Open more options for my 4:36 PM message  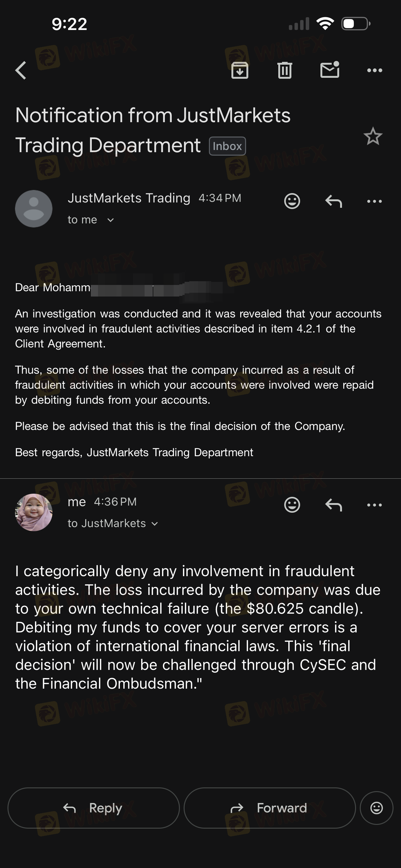click(x=374, y=505)
